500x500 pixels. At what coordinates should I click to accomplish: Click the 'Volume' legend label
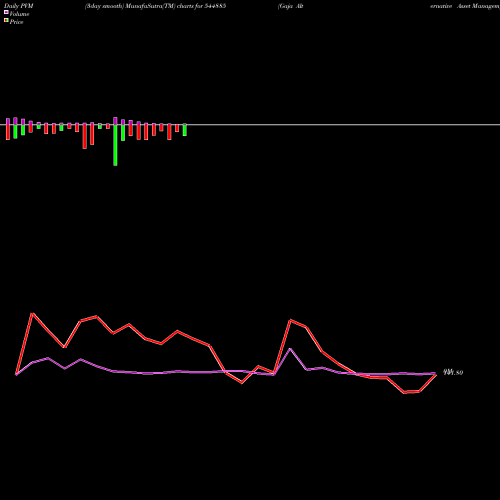click(x=19, y=14)
